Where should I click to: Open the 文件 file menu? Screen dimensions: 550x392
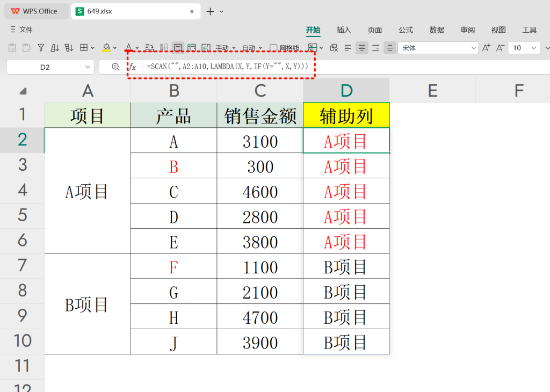coord(26,30)
